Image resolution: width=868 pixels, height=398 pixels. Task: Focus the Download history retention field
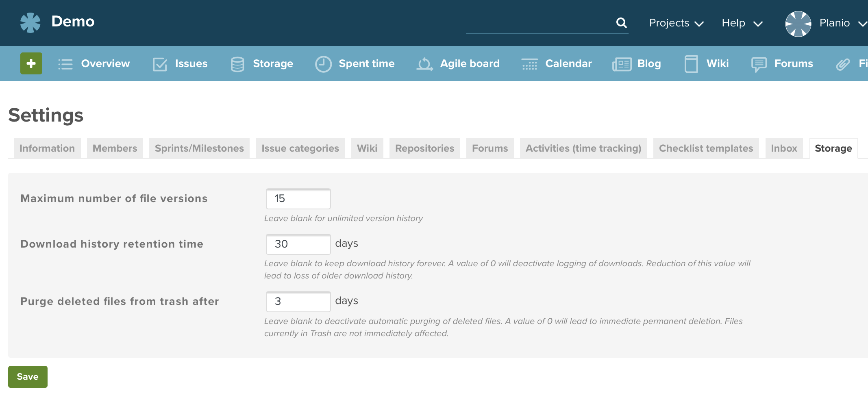[298, 244]
